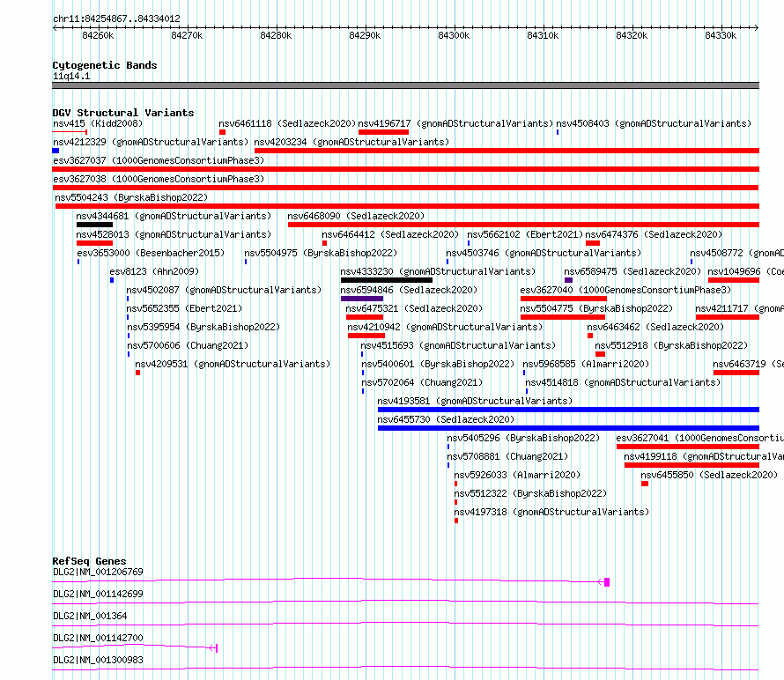Open esv8123 (Ahn2009) variant label

pos(154,271)
